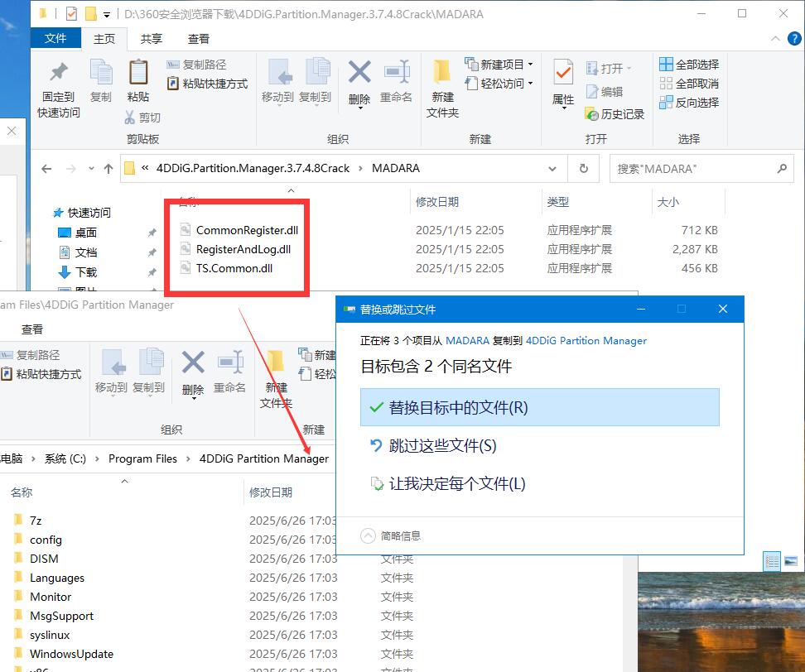
Task: Choose Let me decide for each file (L)
Action: pos(540,483)
